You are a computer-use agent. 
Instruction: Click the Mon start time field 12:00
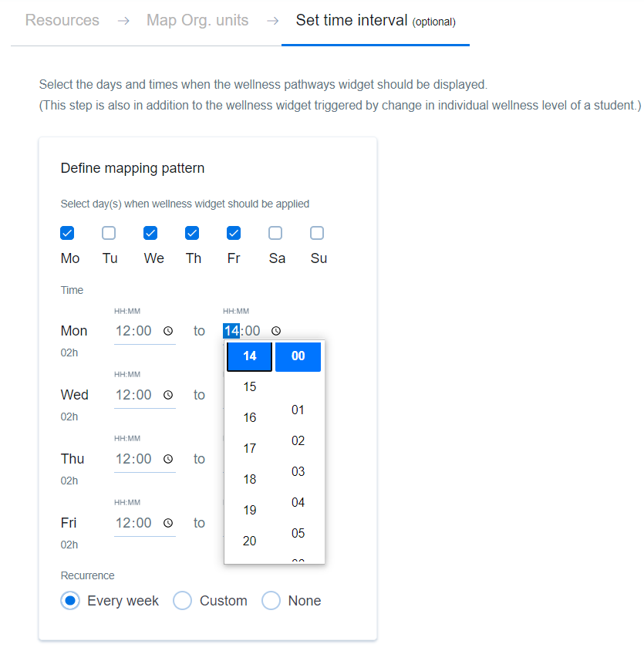coord(145,331)
